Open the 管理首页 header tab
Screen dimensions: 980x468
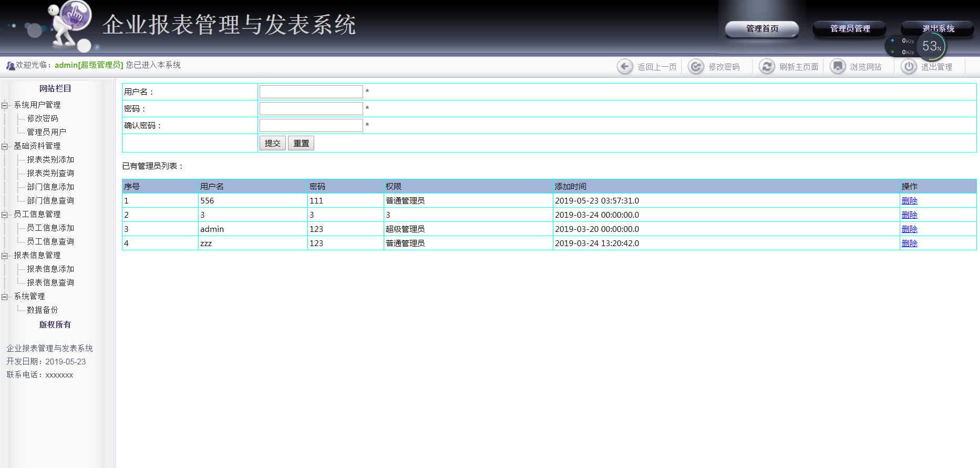click(762, 28)
